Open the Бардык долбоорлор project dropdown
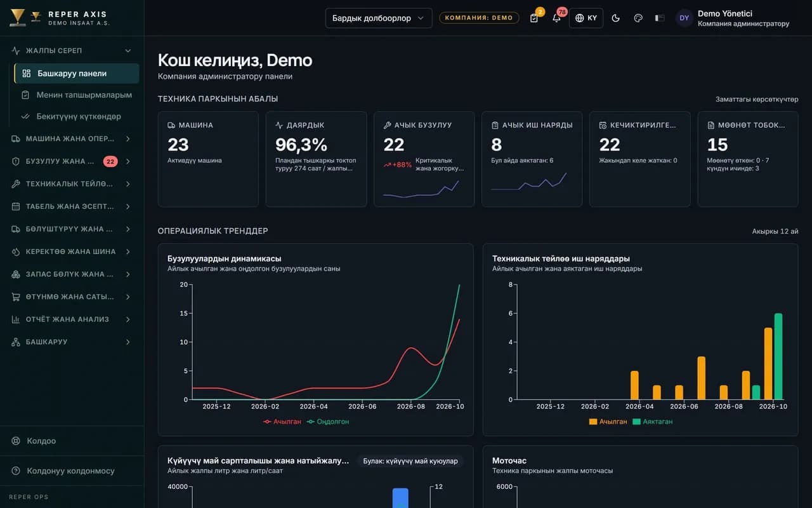812x508 pixels. pyautogui.click(x=379, y=18)
